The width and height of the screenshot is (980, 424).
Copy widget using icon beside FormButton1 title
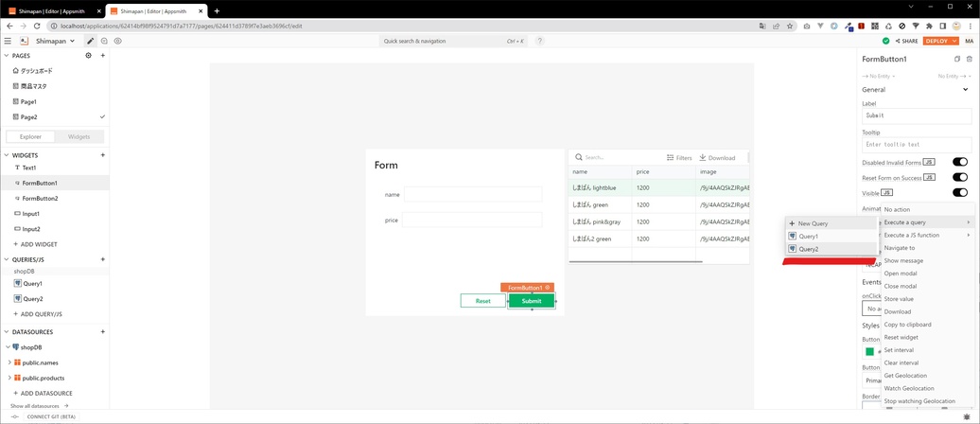957,60
